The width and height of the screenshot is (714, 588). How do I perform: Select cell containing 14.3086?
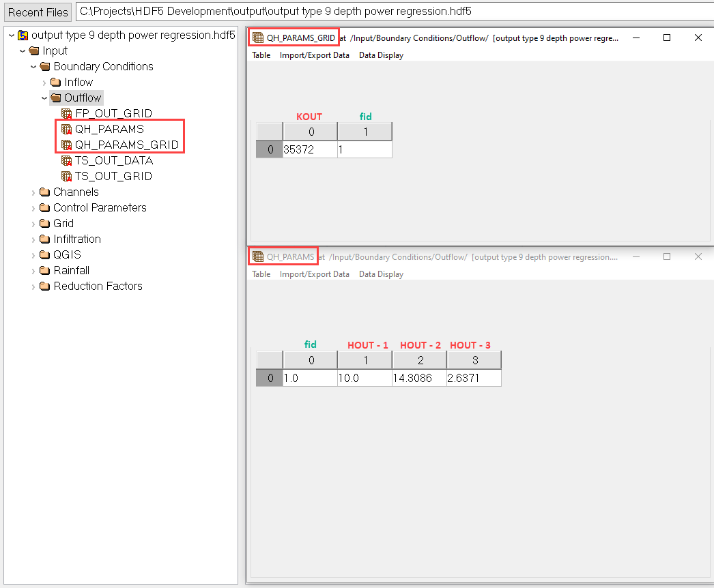click(x=419, y=378)
